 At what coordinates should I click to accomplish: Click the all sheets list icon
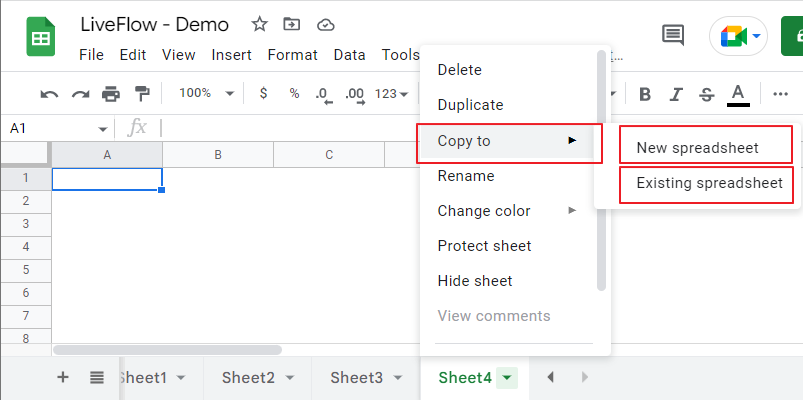(x=97, y=377)
